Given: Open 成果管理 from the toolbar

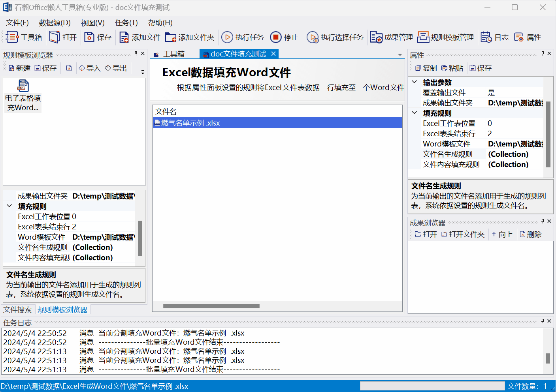Looking at the screenshot, I should pos(392,37).
